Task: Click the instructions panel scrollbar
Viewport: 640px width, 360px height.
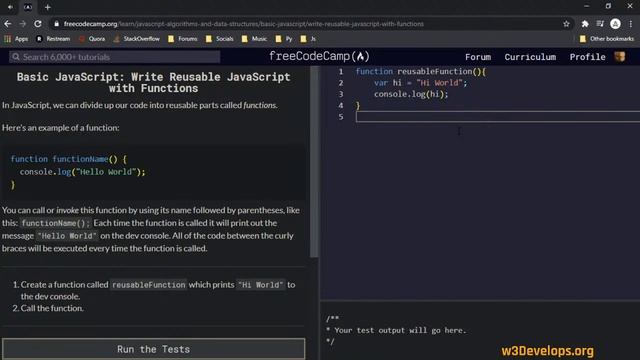Action: point(314,162)
